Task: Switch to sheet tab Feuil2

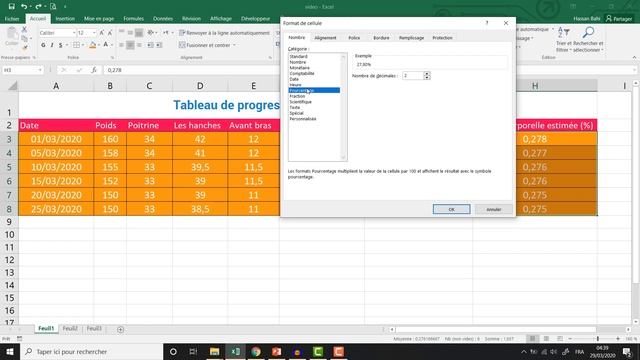Action: pos(70,329)
